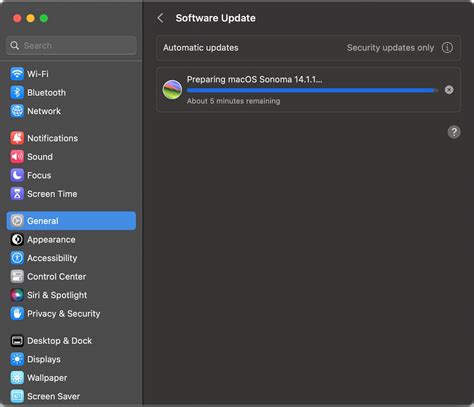
Task: Open Sound settings label
Action: coord(40,157)
